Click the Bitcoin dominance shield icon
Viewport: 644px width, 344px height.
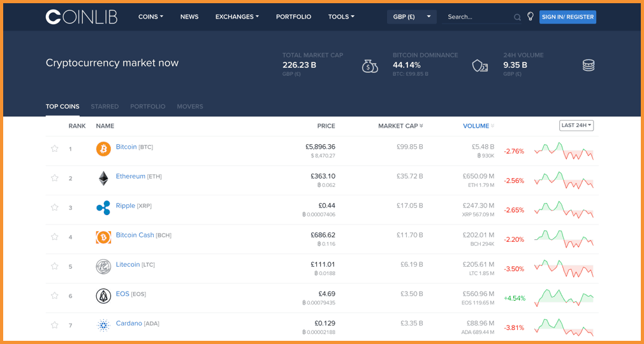pyautogui.click(x=479, y=66)
